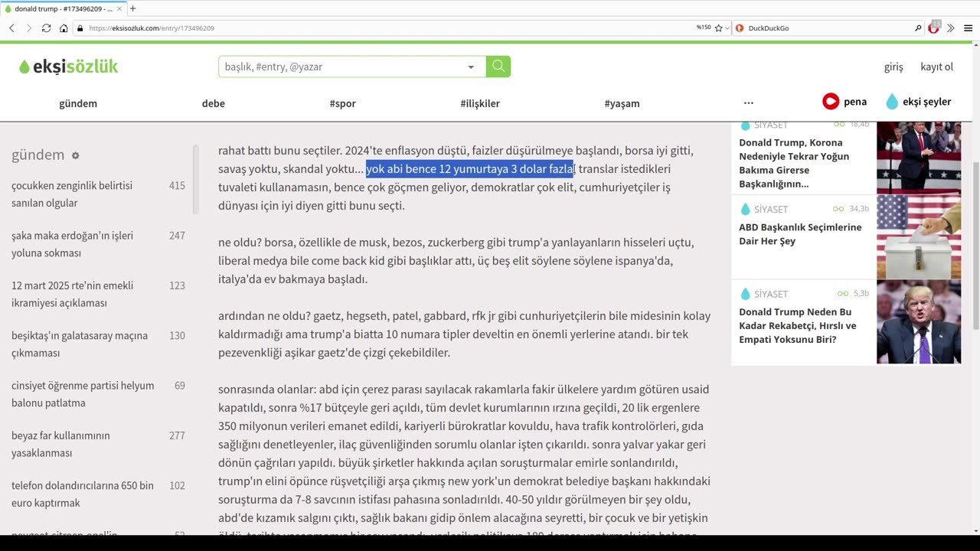Click the browser forward arrow
The width and height of the screenshot is (980, 551).
[x=29, y=28]
